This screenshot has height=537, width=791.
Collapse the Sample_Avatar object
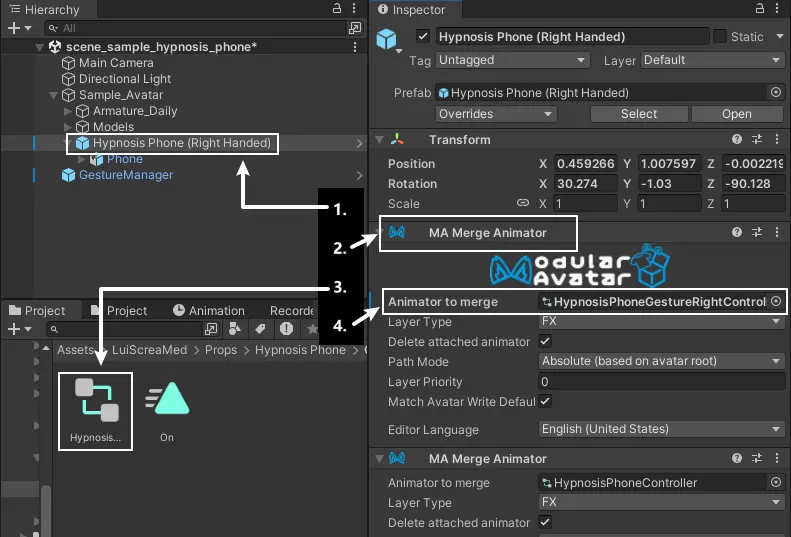[x=53, y=95]
